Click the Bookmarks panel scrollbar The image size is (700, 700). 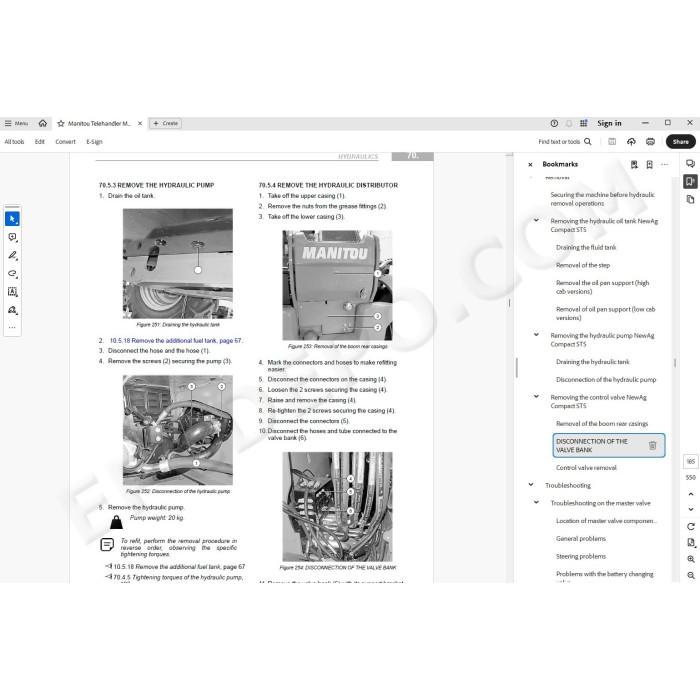(x=675, y=363)
